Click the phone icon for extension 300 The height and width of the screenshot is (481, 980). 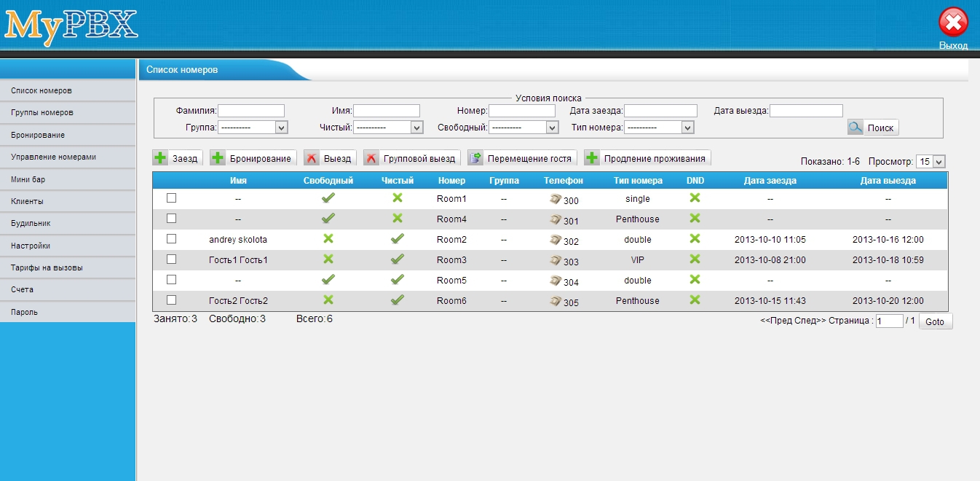pyautogui.click(x=556, y=199)
